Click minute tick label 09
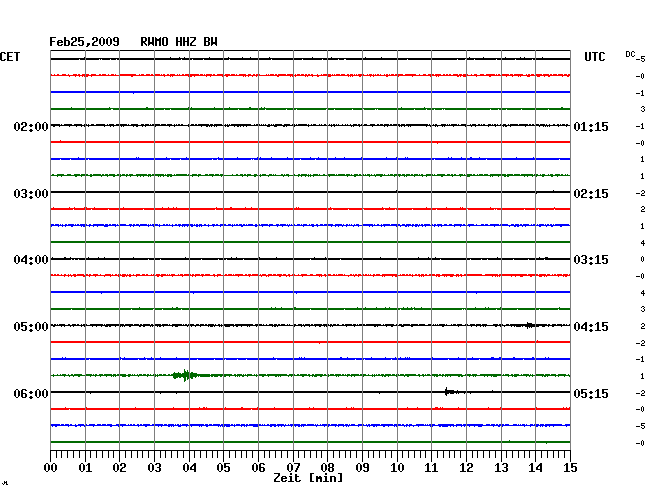 [362, 468]
